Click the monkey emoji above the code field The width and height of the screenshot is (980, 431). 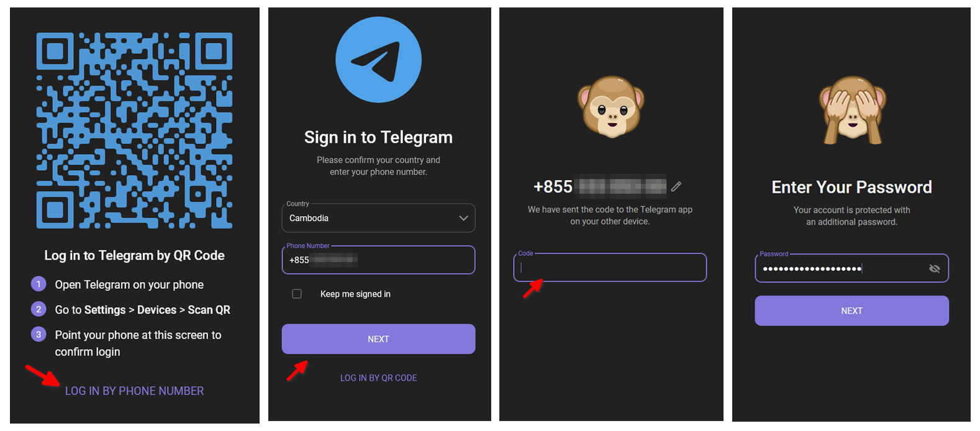(611, 107)
